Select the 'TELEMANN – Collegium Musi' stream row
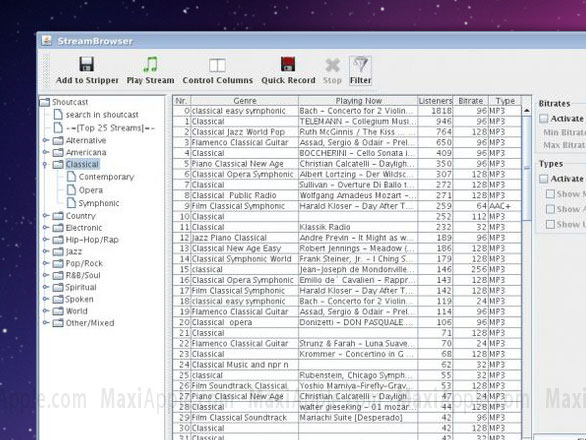The height and width of the screenshot is (440, 586). (x=347, y=121)
